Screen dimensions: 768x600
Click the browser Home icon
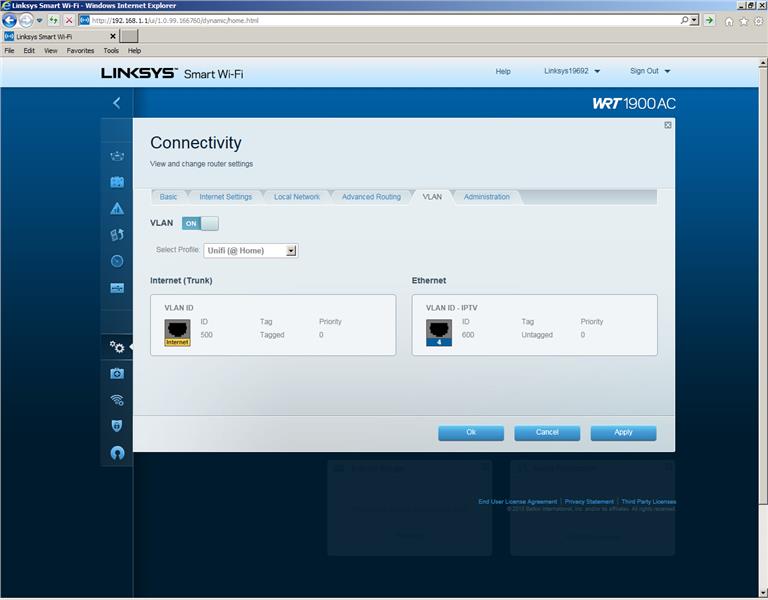pyautogui.click(x=729, y=22)
